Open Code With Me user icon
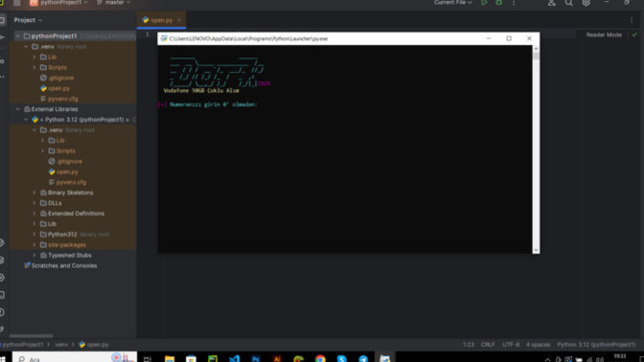This screenshot has height=362, width=644. point(552,3)
